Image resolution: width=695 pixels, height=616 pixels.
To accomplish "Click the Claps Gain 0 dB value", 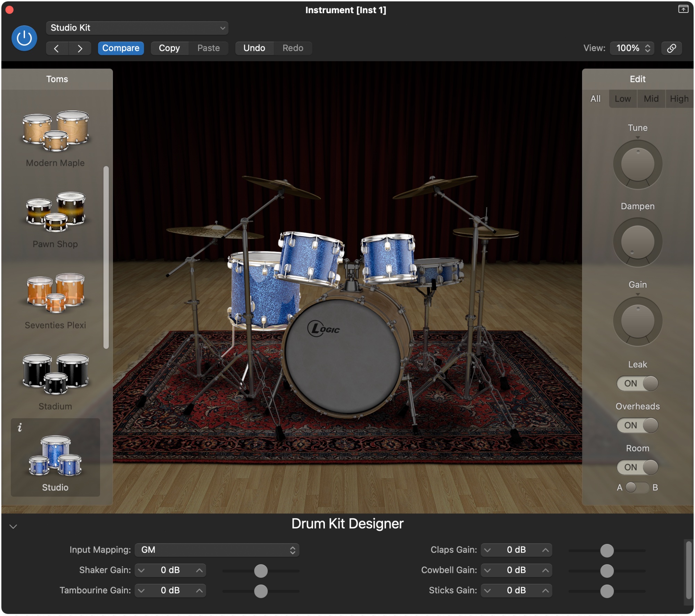I will pos(516,550).
